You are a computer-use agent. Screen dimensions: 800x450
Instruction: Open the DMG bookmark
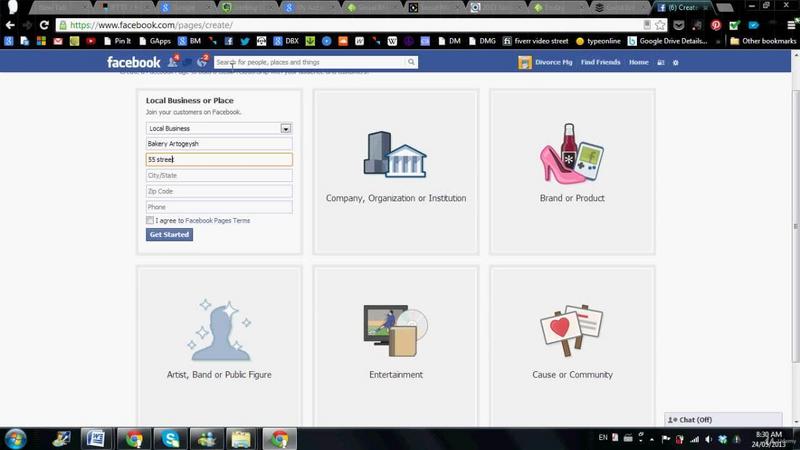click(x=482, y=41)
